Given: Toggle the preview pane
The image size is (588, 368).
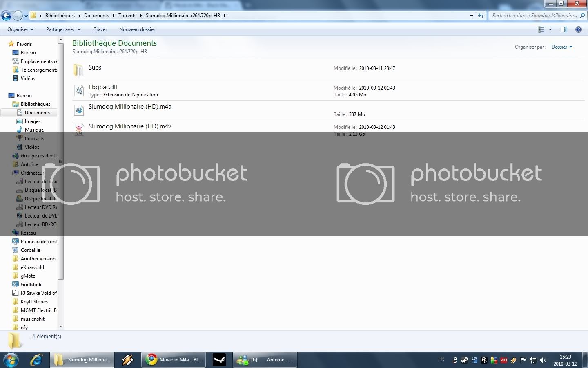Looking at the screenshot, I should [x=564, y=29].
